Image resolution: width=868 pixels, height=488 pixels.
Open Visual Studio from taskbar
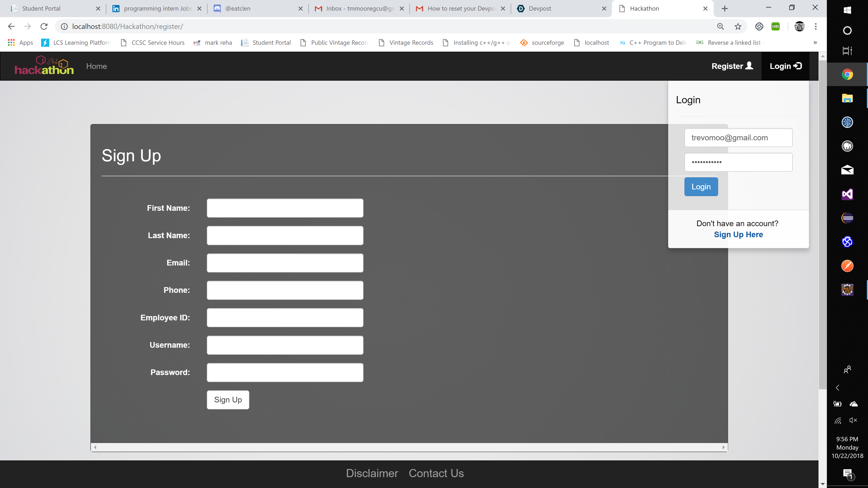point(847,194)
